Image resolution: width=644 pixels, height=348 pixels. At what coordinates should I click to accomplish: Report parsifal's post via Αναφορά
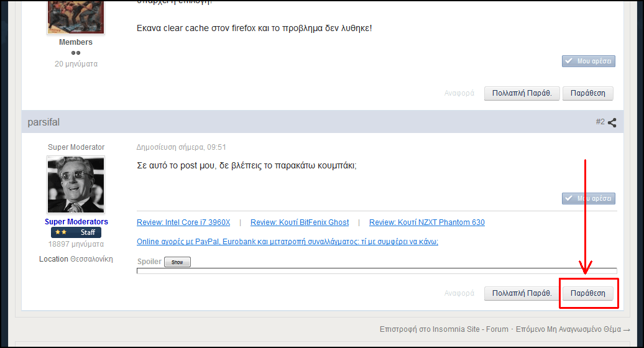[x=459, y=293]
